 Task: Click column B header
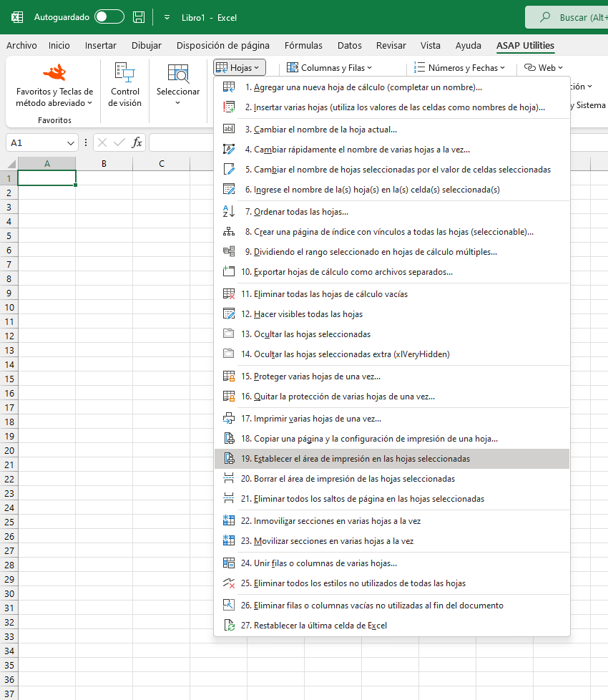point(104,163)
